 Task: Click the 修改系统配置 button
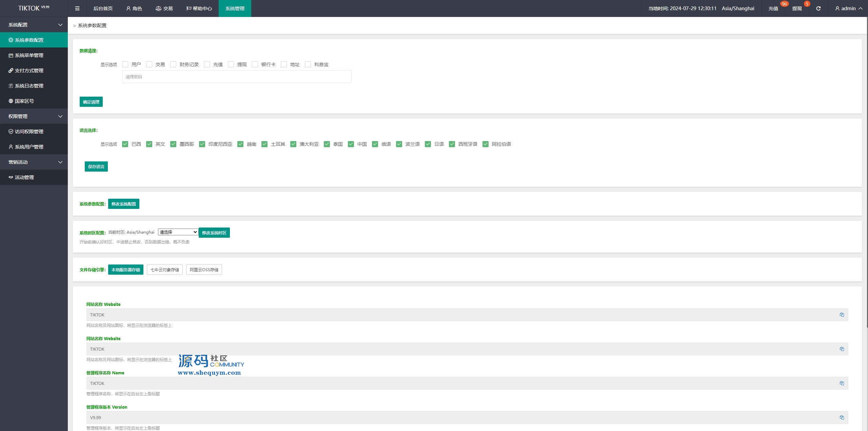tap(124, 204)
